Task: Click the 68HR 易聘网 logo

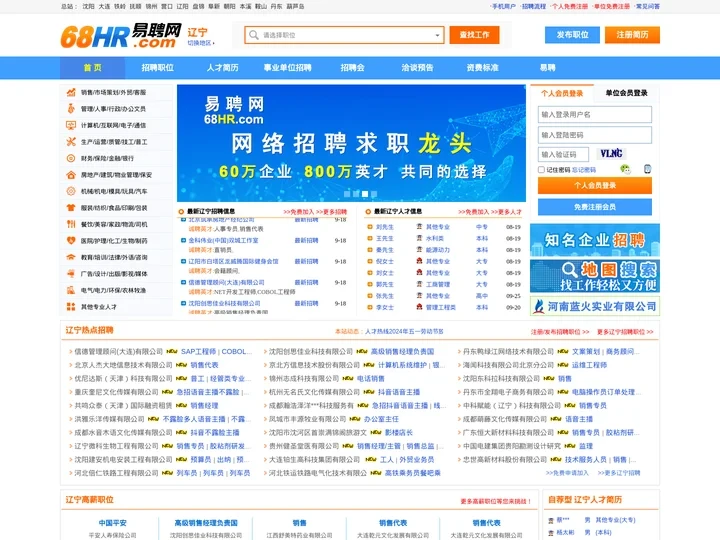Action: pyautogui.click(x=121, y=36)
